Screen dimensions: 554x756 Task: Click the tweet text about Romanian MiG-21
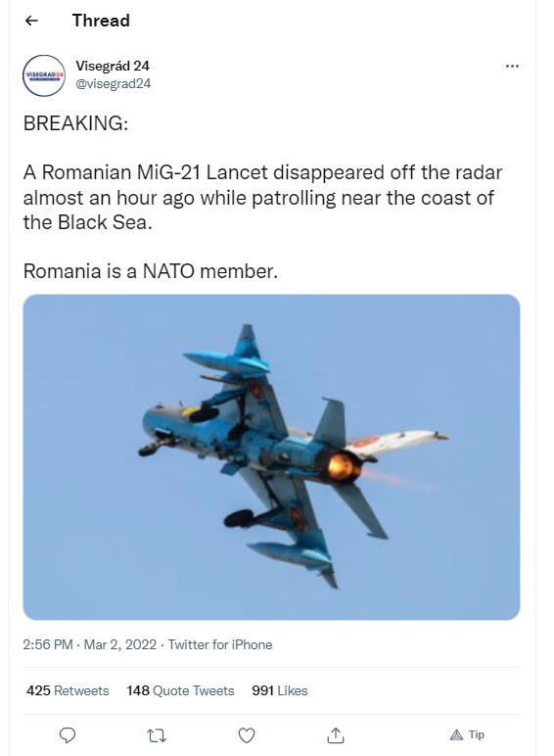263,197
